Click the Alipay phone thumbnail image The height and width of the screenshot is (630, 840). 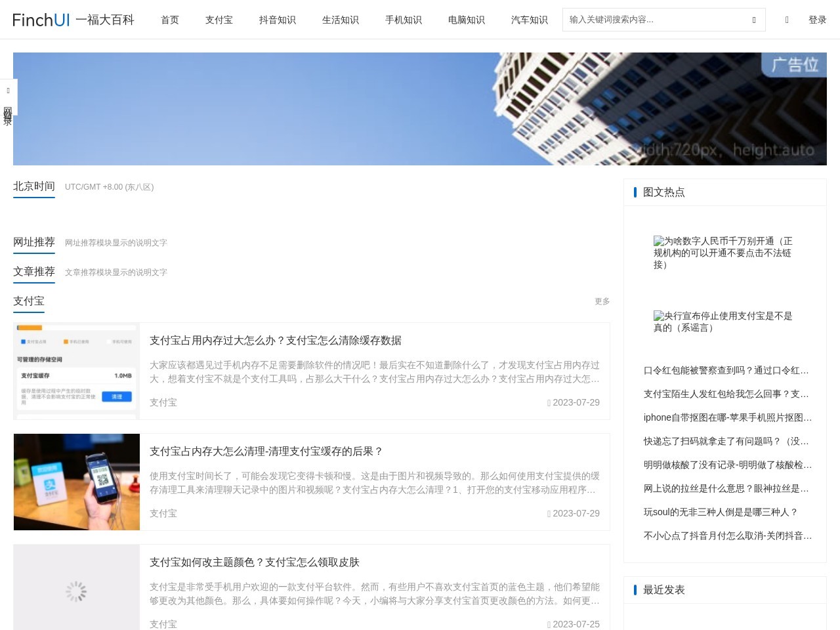click(x=77, y=482)
